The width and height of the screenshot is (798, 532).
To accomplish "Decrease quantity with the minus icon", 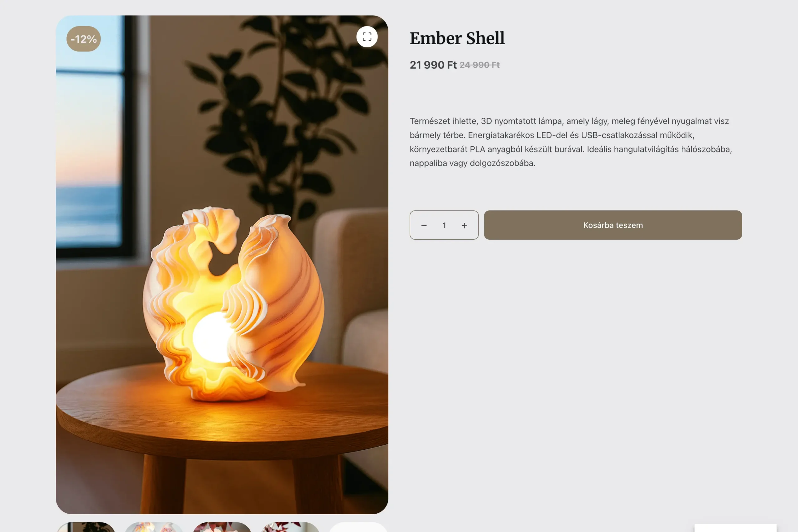I will [x=424, y=225].
